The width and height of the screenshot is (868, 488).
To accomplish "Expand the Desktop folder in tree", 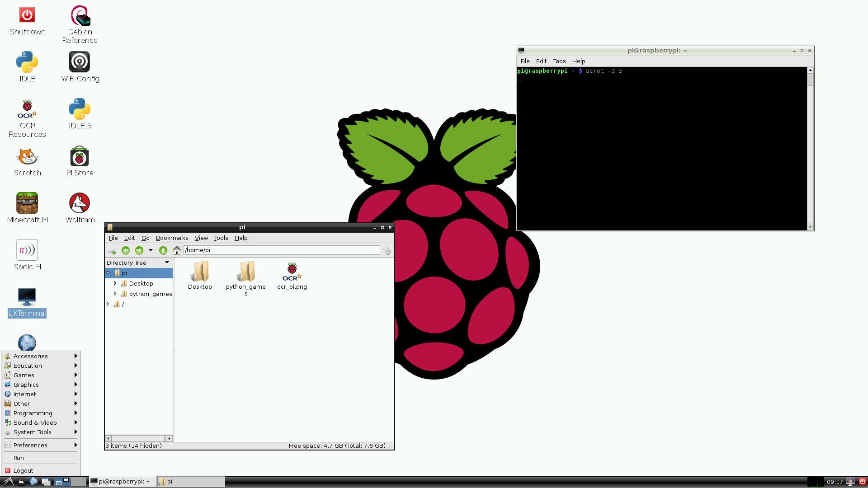I will click(115, 283).
